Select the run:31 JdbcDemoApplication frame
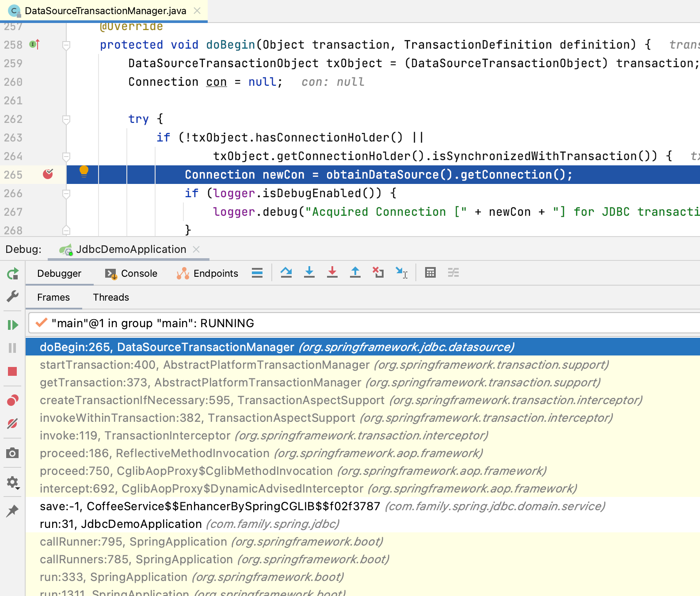This screenshot has height=596, width=700. 363,524
